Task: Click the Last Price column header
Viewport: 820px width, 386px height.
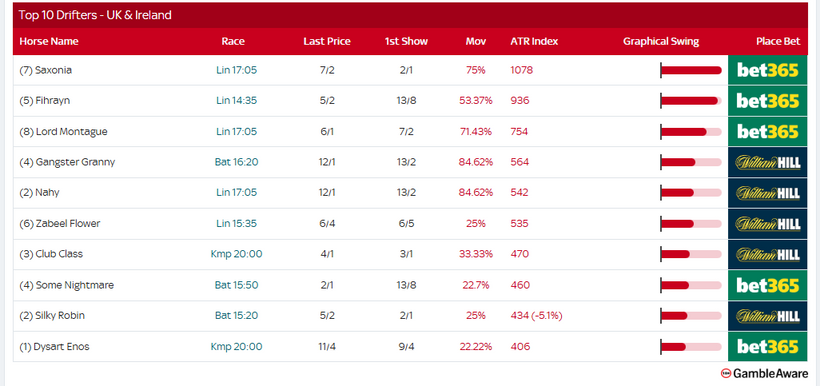Action: click(327, 41)
